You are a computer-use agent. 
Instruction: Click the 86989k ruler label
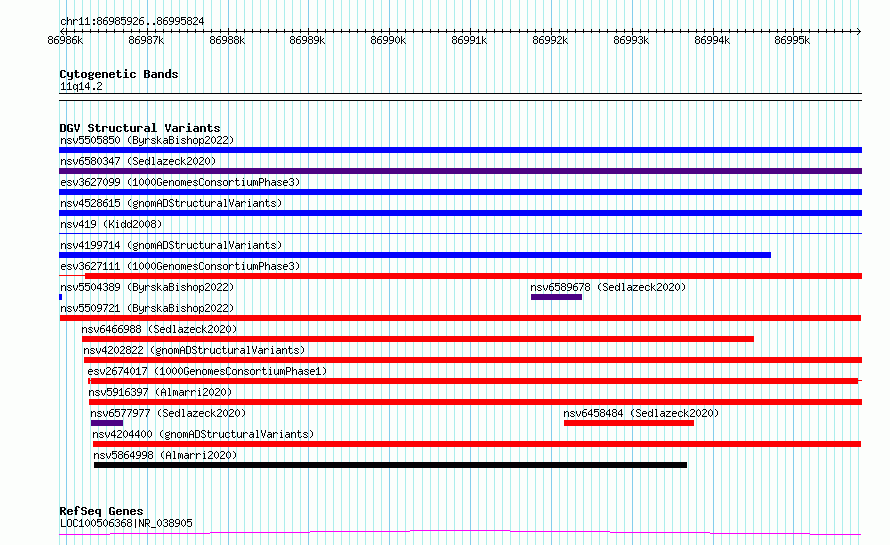pyautogui.click(x=307, y=40)
